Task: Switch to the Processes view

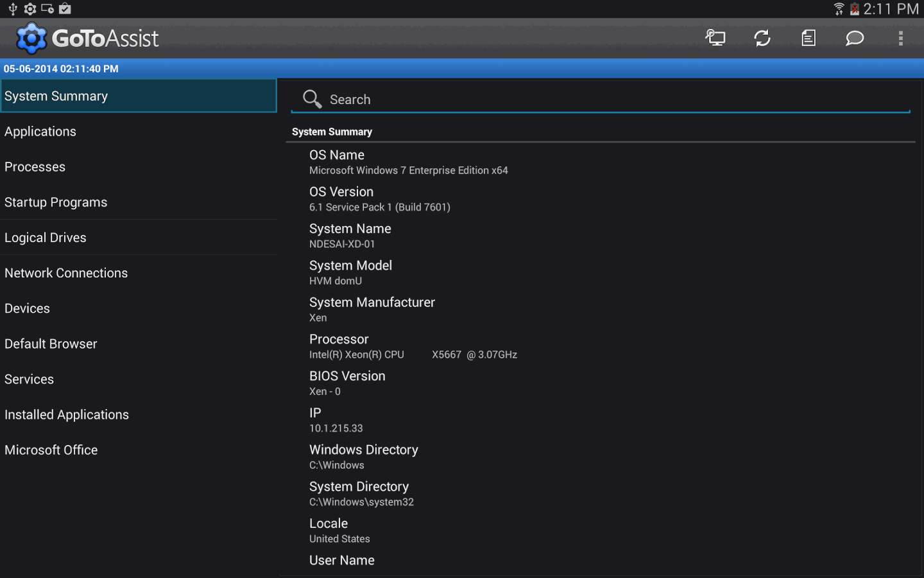Action: tap(35, 166)
